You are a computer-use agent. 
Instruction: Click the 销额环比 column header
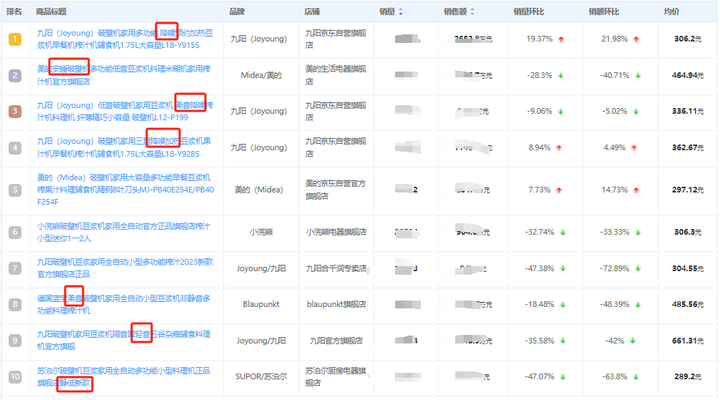[x=604, y=11]
